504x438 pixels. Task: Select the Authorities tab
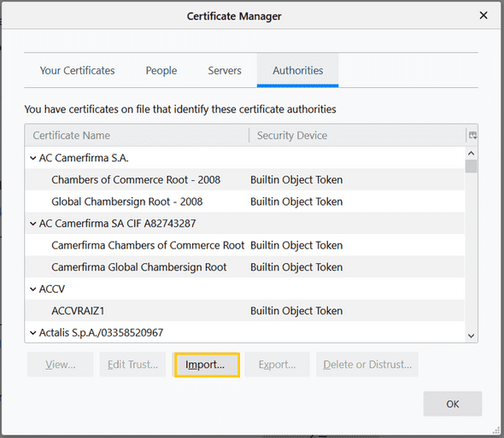(297, 70)
